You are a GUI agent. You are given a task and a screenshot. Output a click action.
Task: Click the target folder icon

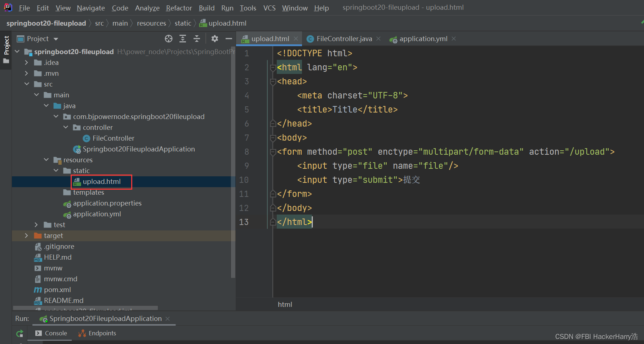(x=38, y=235)
